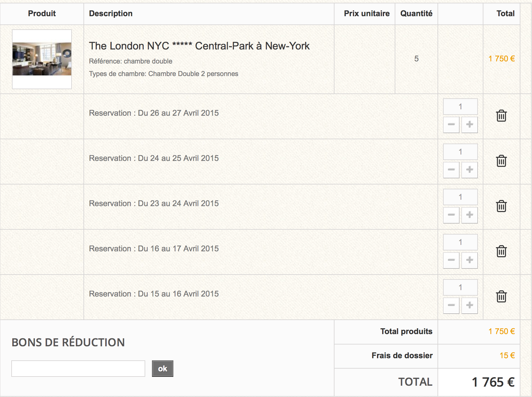The width and height of the screenshot is (532, 397).
Task: Click quantity field for 24 au 25 Avril
Action: 460,152
